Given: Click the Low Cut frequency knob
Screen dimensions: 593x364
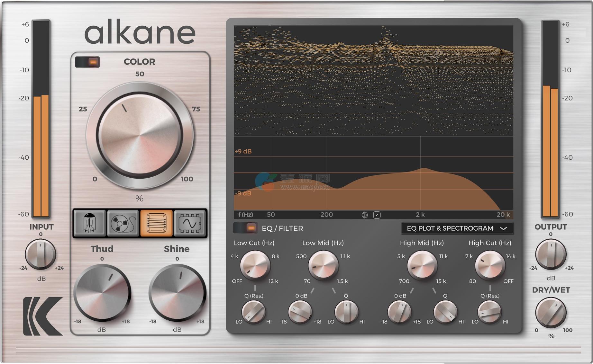Looking at the screenshot, I should 255,265.
